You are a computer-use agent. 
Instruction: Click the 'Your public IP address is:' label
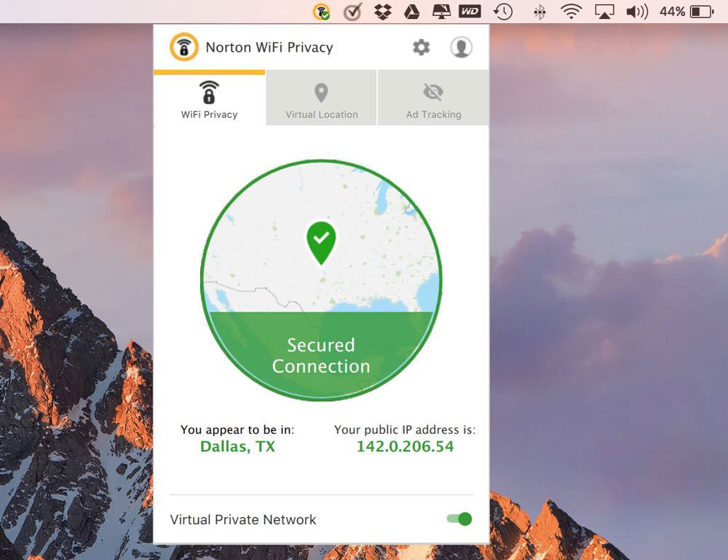(x=405, y=430)
